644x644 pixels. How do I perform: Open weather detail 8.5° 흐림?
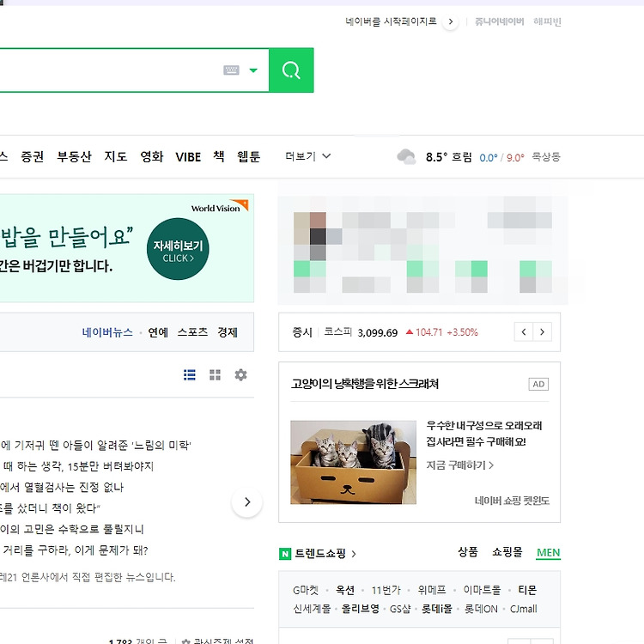[448, 157]
